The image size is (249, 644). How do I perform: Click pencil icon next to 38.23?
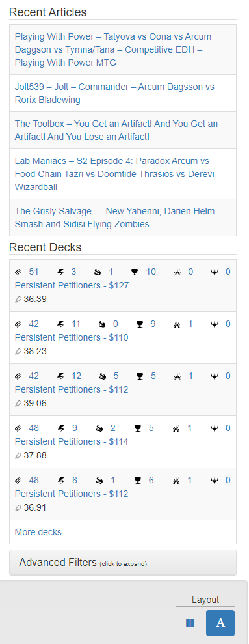[x=18, y=352]
